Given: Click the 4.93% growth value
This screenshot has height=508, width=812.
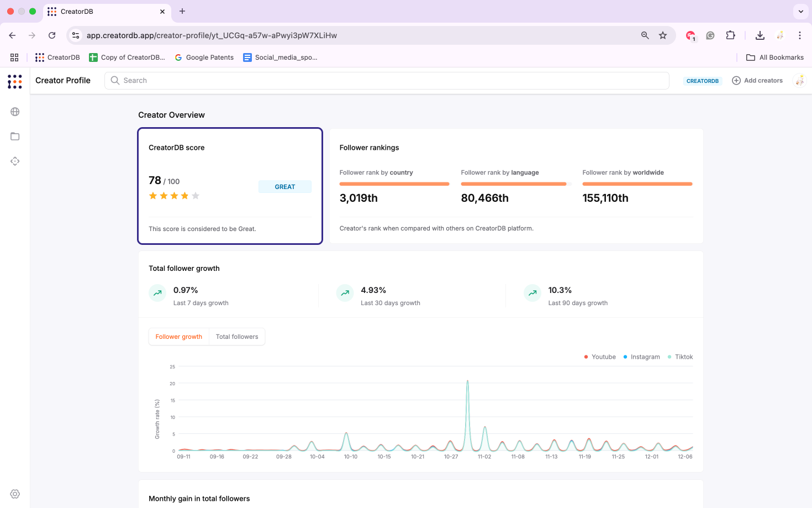Looking at the screenshot, I should 373,290.
